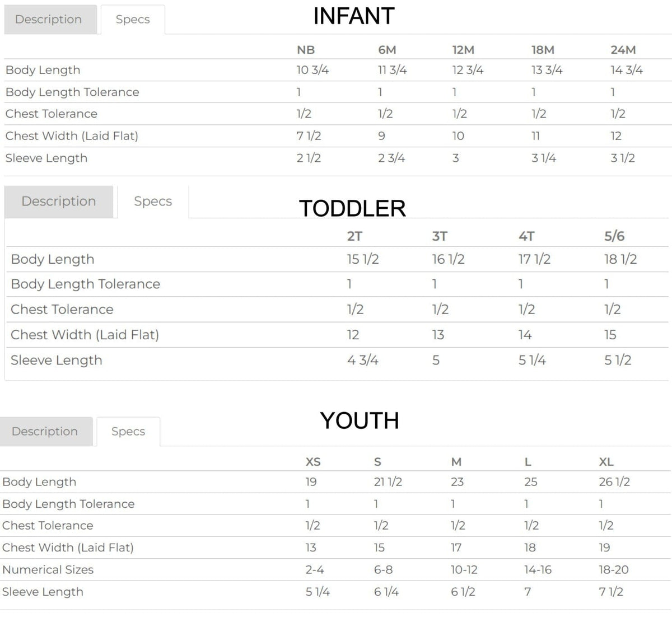Screen dimensions: 672x622
Task: Switch to the Description tab beside the TODDLER heading
Action: coord(59,202)
